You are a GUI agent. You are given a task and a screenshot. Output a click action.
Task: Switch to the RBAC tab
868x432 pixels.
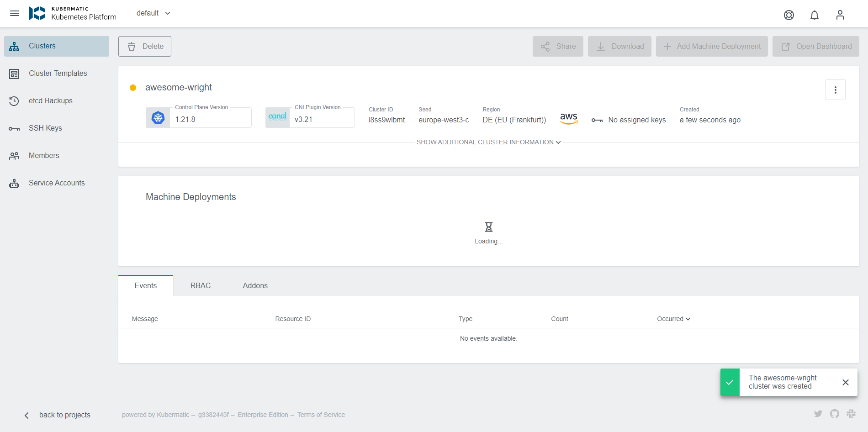click(201, 285)
